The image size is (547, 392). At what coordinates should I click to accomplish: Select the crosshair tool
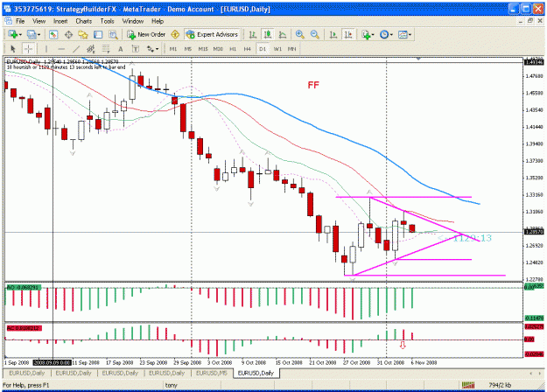tap(28, 49)
